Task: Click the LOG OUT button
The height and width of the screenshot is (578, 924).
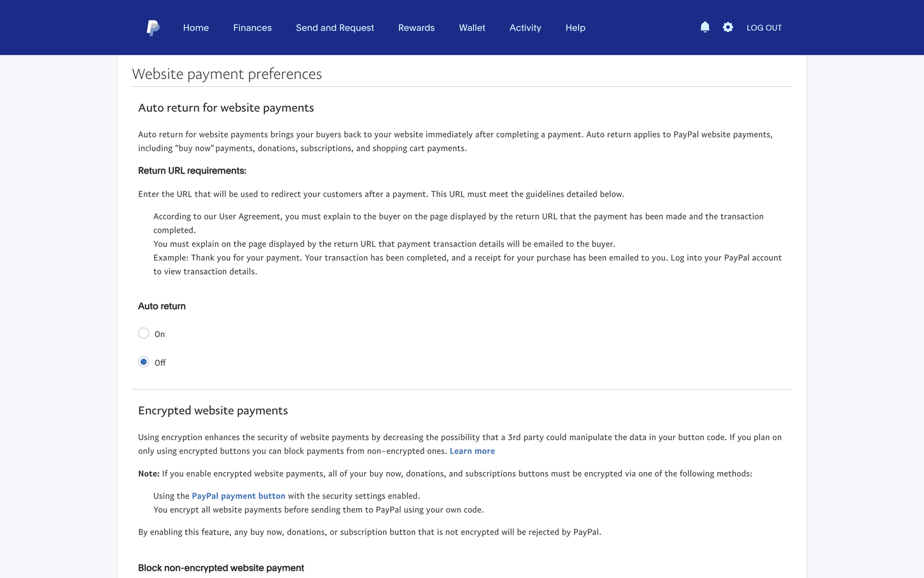Action: [x=764, y=28]
